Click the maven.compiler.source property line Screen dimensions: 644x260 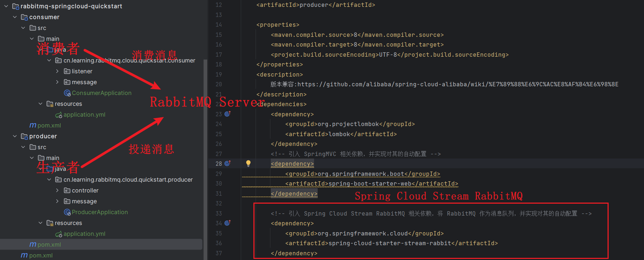click(357, 35)
